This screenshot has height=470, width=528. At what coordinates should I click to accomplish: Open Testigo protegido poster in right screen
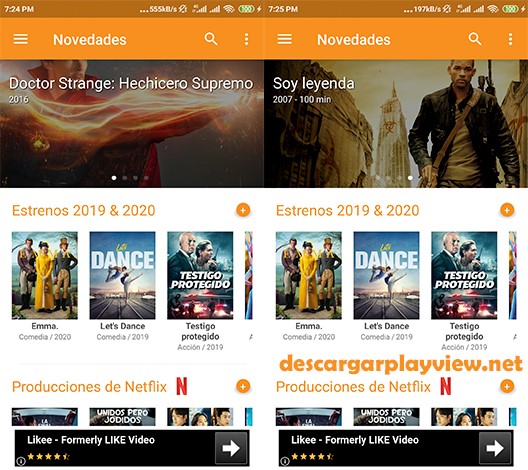point(464,275)
